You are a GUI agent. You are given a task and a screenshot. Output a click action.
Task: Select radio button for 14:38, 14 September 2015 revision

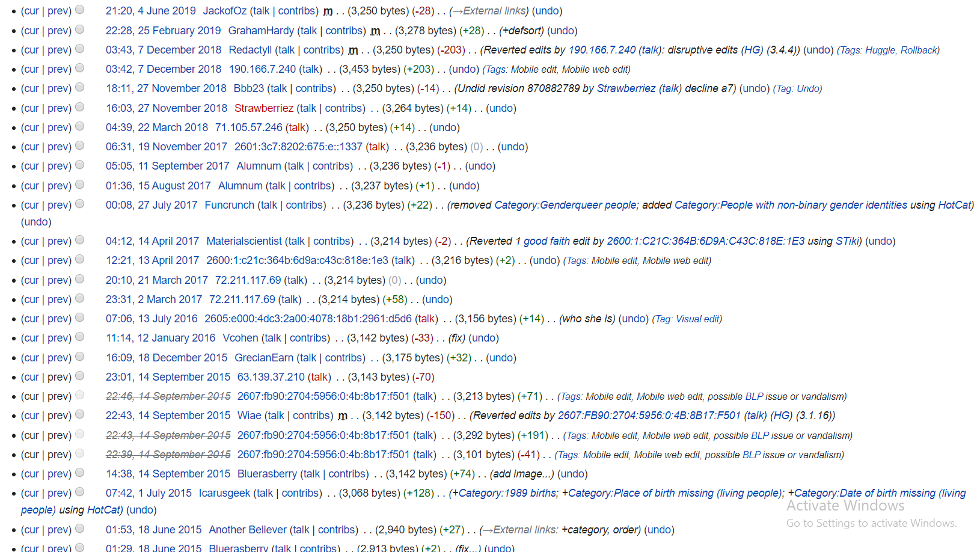pyautogui.click(x=79, y=473)
